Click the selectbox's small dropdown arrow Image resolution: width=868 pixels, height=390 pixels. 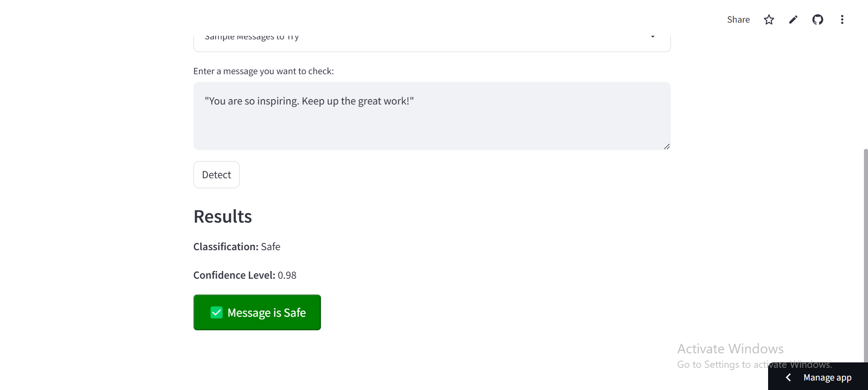pos(652,37)
